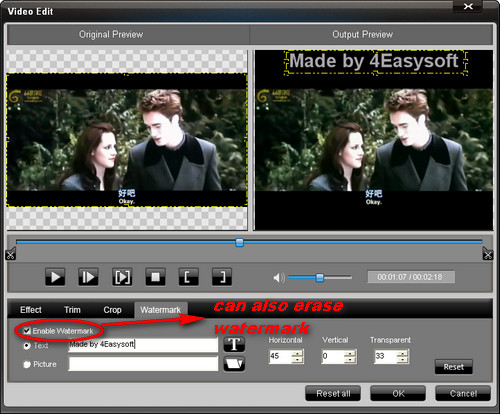Click the playback position slider handle
The width and height of the screenshot is (500, 414).
click(x=239, y=242)
